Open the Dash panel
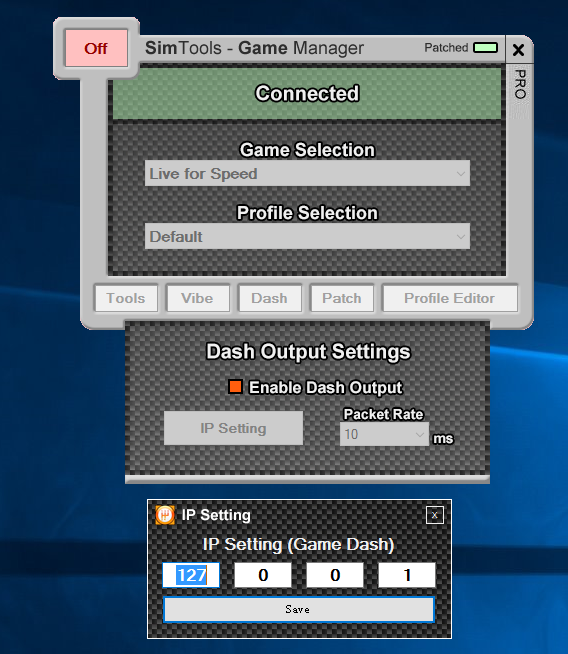This screenshot has height=654, width=568. click(269, 298)
